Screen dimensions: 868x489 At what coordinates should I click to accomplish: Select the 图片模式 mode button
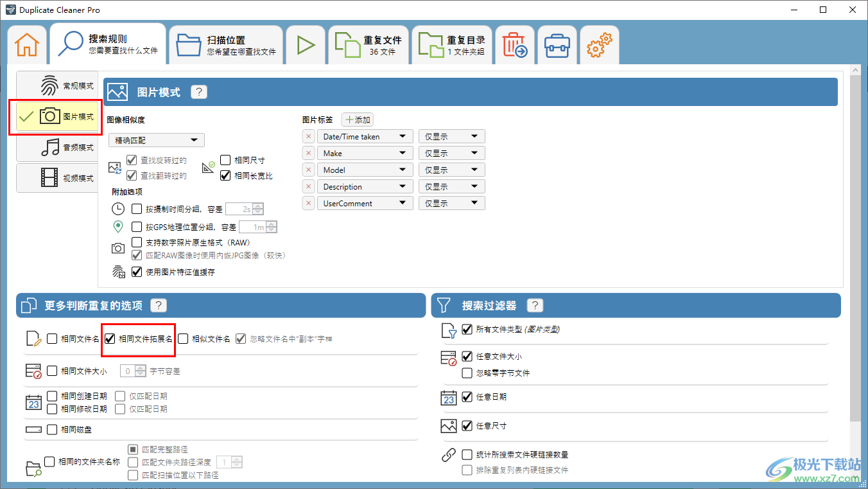tap(58, 117)
